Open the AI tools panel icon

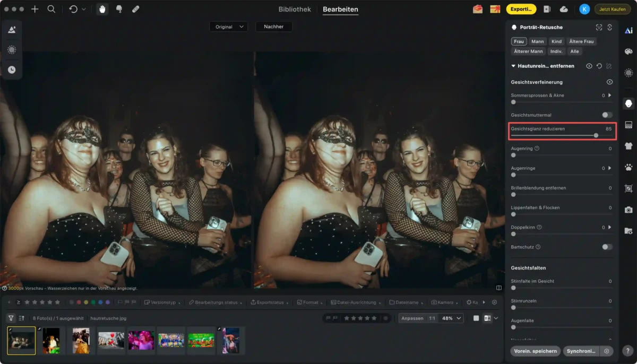(x=629, y=30)
